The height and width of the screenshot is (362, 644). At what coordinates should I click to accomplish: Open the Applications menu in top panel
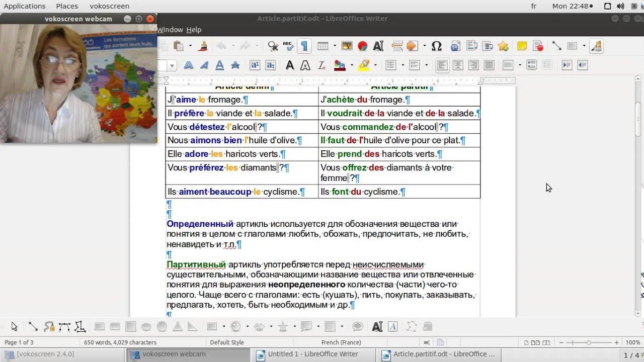[25, 6]
